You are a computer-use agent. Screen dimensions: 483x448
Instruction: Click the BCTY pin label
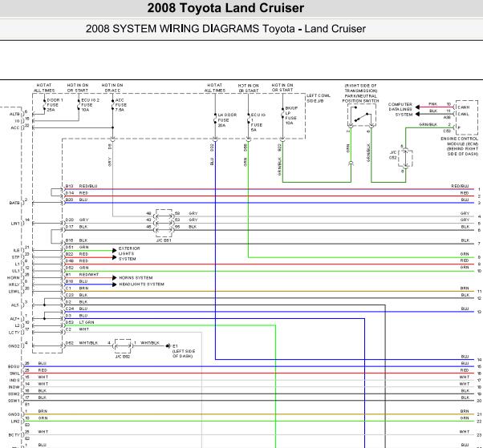point(14,435)
